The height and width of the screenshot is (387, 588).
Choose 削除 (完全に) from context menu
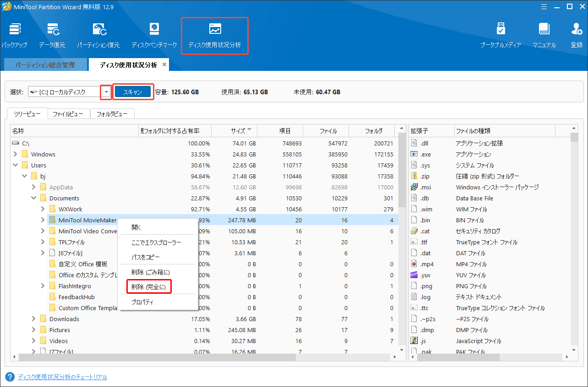pos(148,287)
